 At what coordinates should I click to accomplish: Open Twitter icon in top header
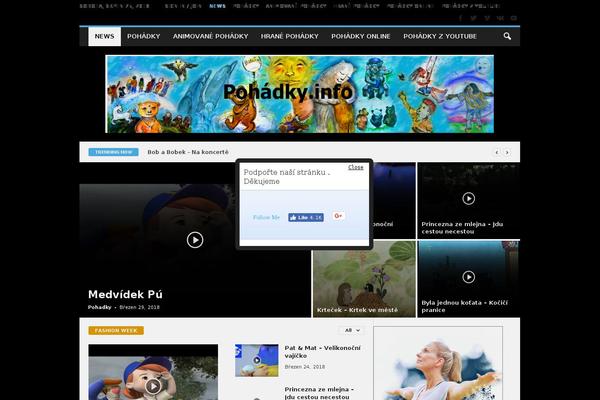pyautogui.click(x=474, y=18)
